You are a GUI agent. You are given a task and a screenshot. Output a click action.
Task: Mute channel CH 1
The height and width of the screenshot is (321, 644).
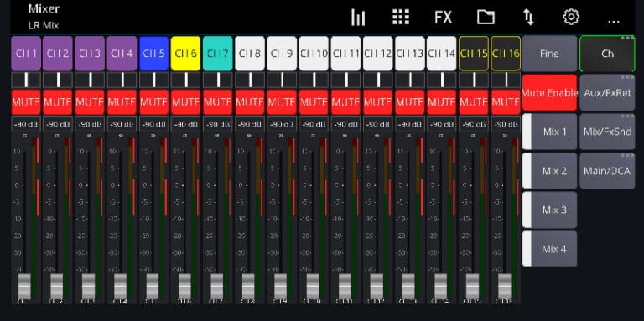[x=26, y=101]
